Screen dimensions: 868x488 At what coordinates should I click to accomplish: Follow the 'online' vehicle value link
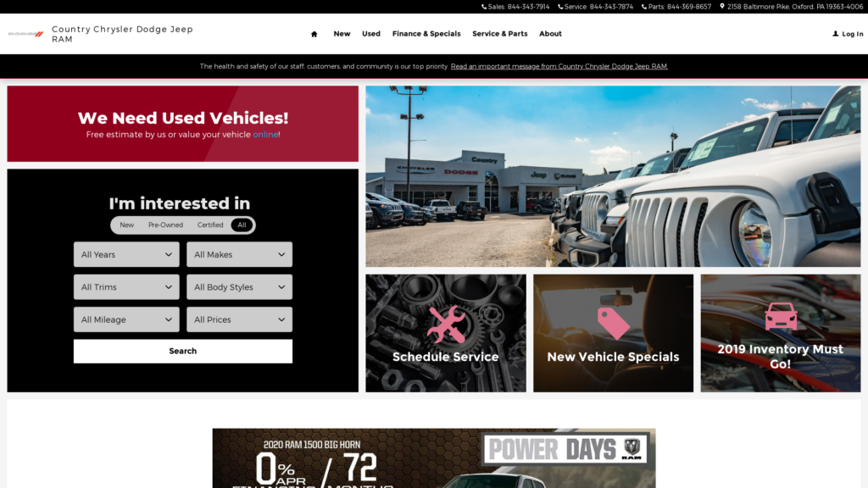(265, 135)
